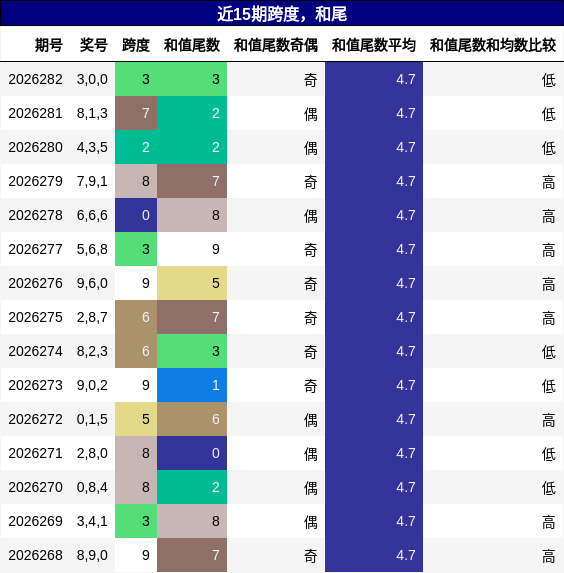564x573 pixels.
Task: Click winning numbers 8,1,3
Action: (92, 113)
